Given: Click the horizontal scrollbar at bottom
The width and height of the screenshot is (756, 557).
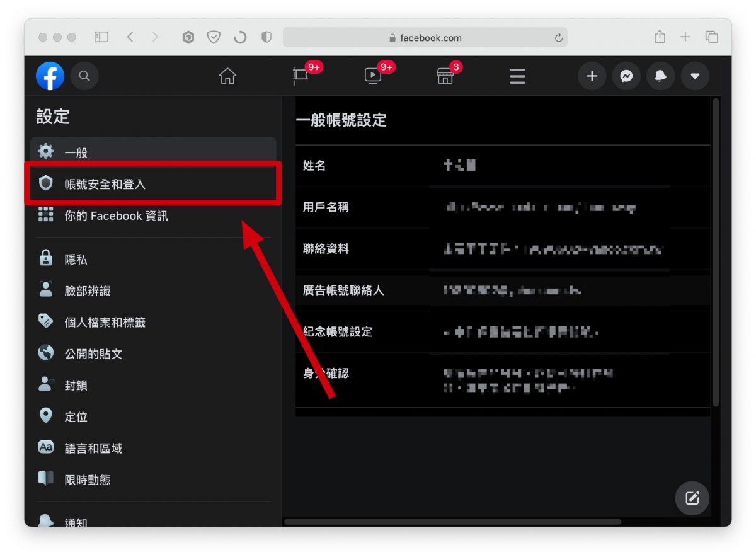Looking at the screenshot, I should 452,522.
